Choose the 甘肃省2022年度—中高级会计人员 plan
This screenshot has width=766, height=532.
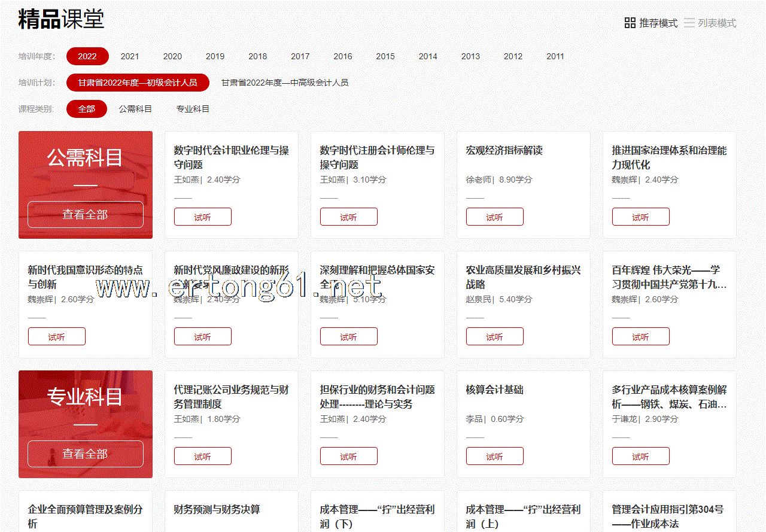(x=285, y=83)
